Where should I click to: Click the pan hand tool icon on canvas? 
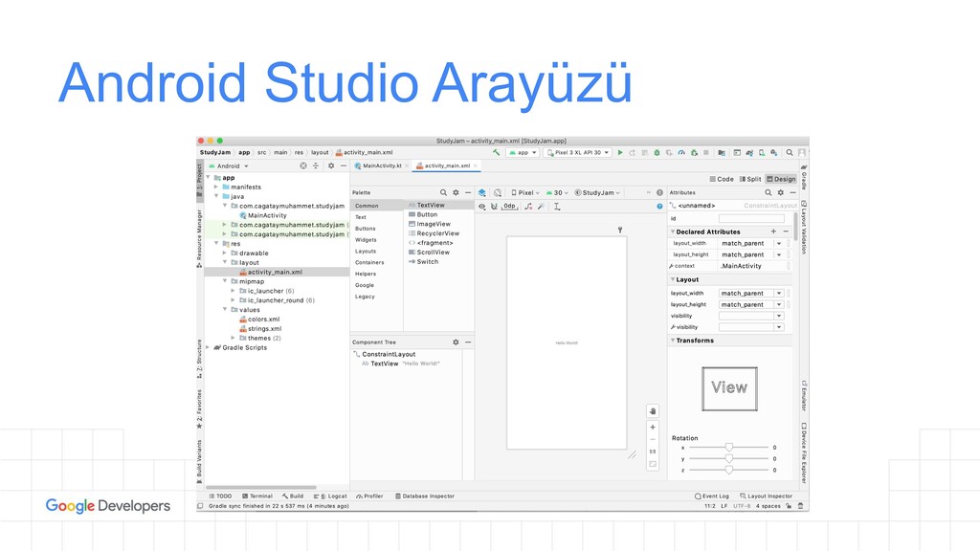tap(653, 411)
